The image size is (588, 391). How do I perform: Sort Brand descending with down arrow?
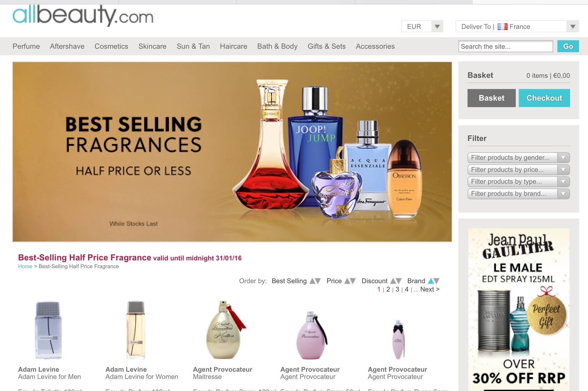click(436, 281)
